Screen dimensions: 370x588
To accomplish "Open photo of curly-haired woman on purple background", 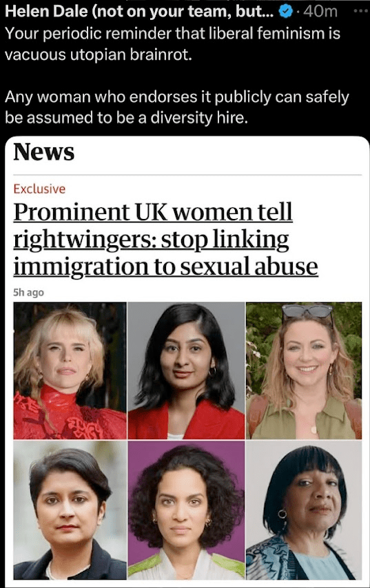I will 186,510.
